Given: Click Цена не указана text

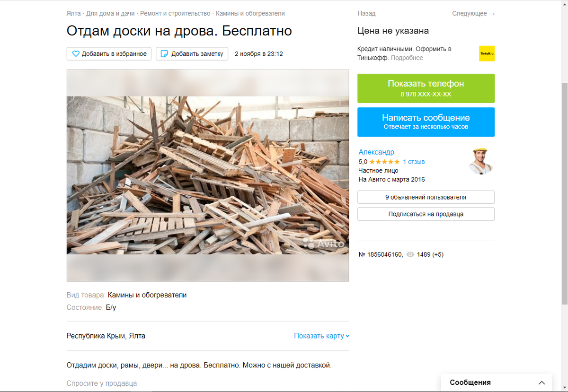Looking at the screenshot, I should pos(393,31).
